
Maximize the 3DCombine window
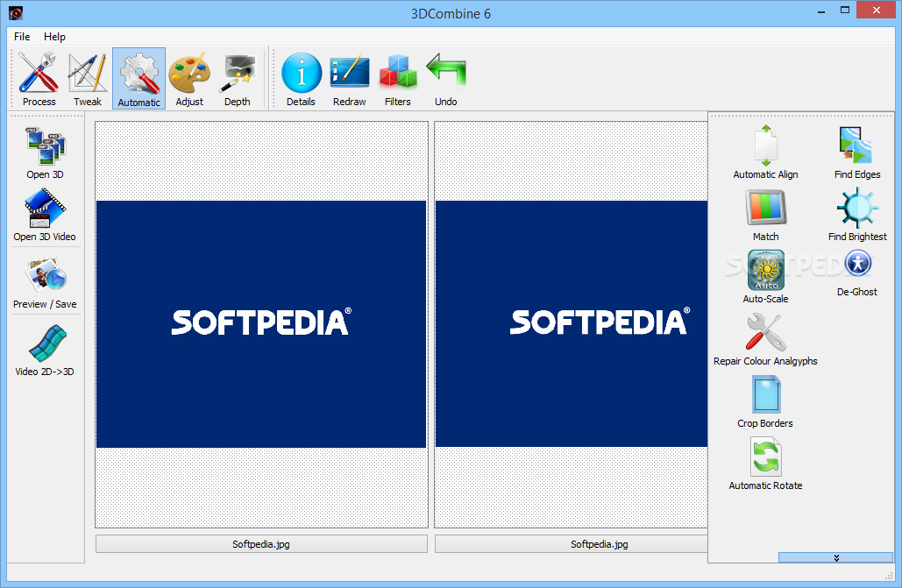pyautogui.click(x=844, y=11)
